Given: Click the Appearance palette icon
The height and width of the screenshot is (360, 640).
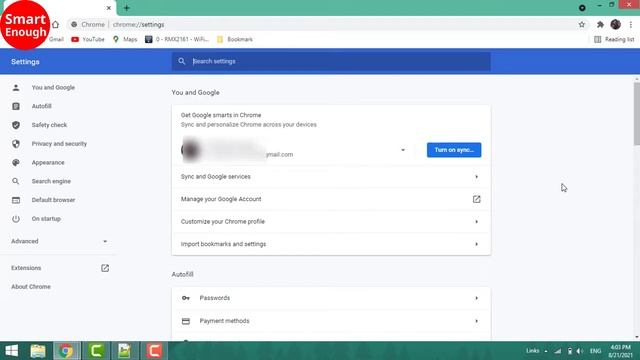Looking at the screenshot, I should click(16, 162).
